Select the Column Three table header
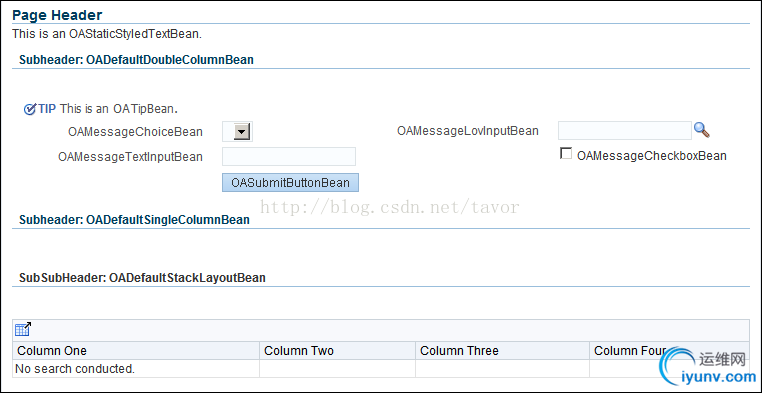The width and height of the screenshot is (762, 393). pyautogui.click(x=502, y=350)
